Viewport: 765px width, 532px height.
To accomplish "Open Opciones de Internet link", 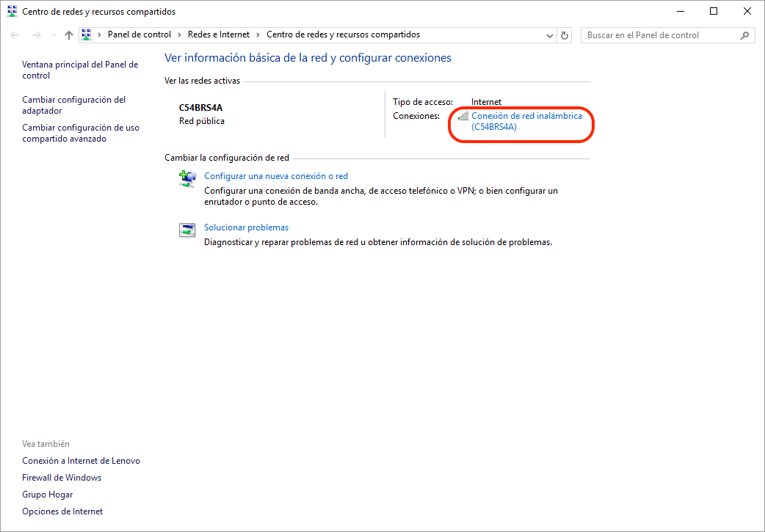I will click(62, 511).
